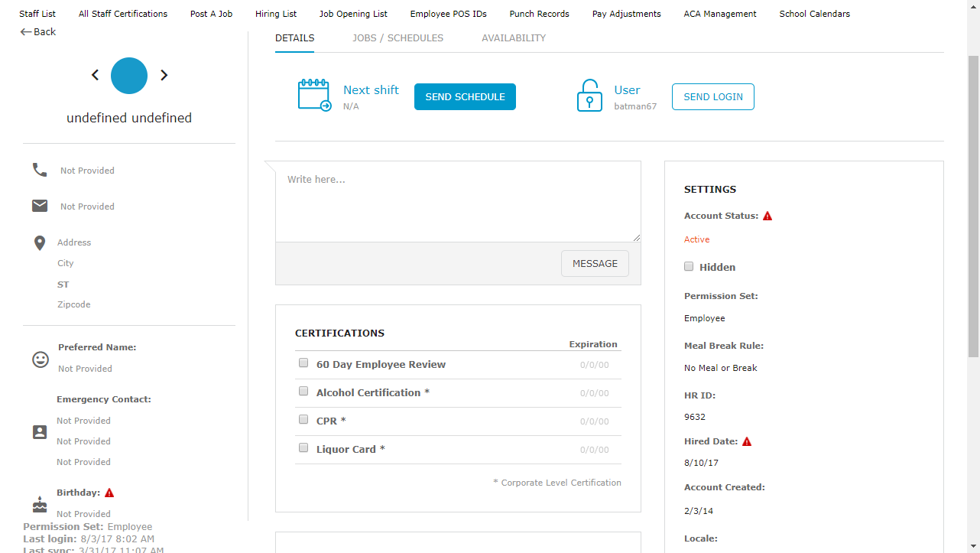Open Pay Adjustments menu item
The image size is (980, 553).
click(x=626, y=14)
